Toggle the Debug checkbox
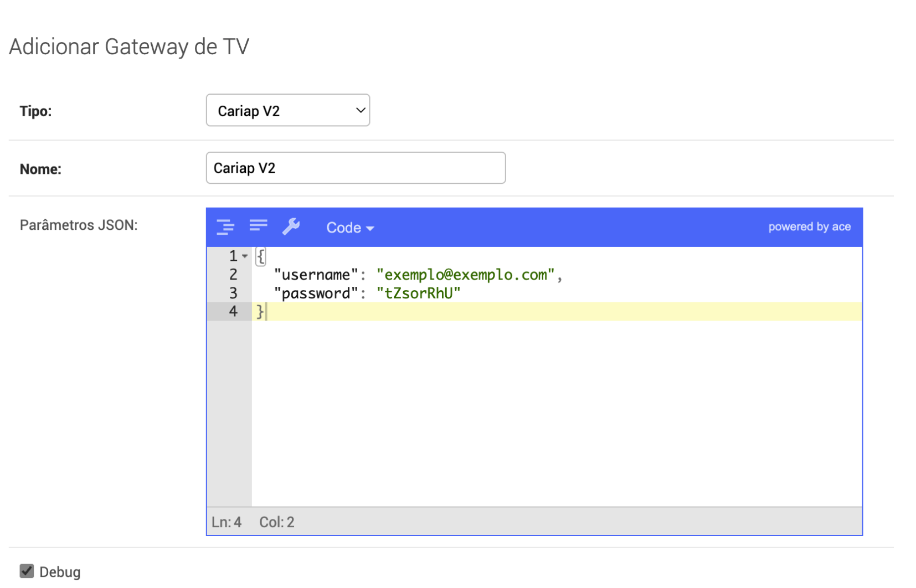Image resolution: width=916 pixels, height=588 pixels. pos(27,571)
